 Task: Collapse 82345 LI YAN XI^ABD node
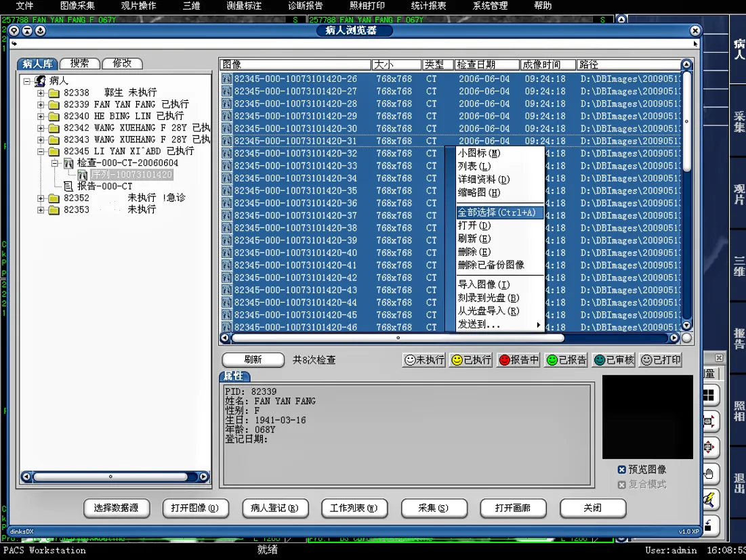(41, 152)
